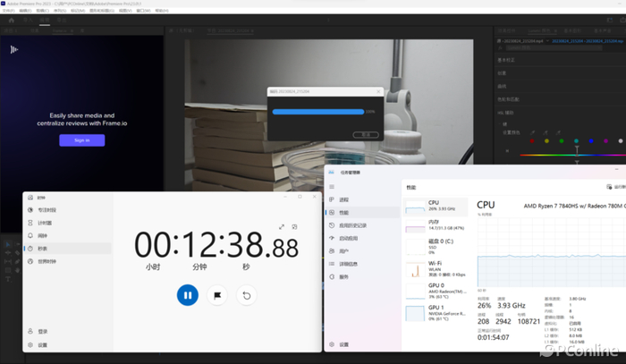Select 秒表 in Clock sidebar
This screenshot has width=626, height=364.
coord(68,249)
